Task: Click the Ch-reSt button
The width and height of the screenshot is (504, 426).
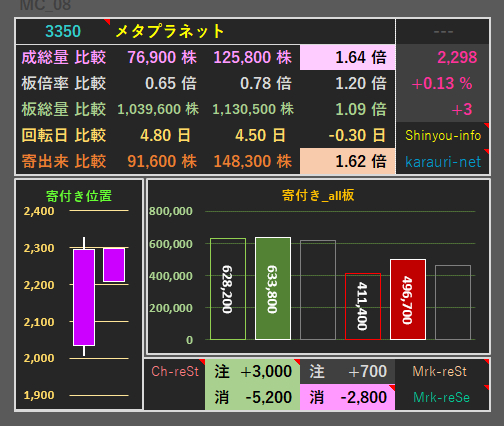Action: click(x=175, y=371)
